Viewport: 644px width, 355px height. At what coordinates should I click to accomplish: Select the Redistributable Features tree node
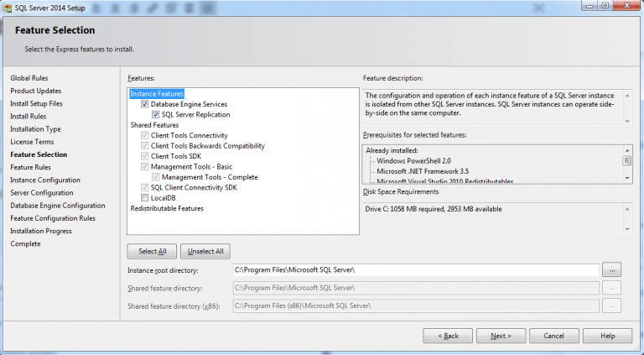click(167, 208)
